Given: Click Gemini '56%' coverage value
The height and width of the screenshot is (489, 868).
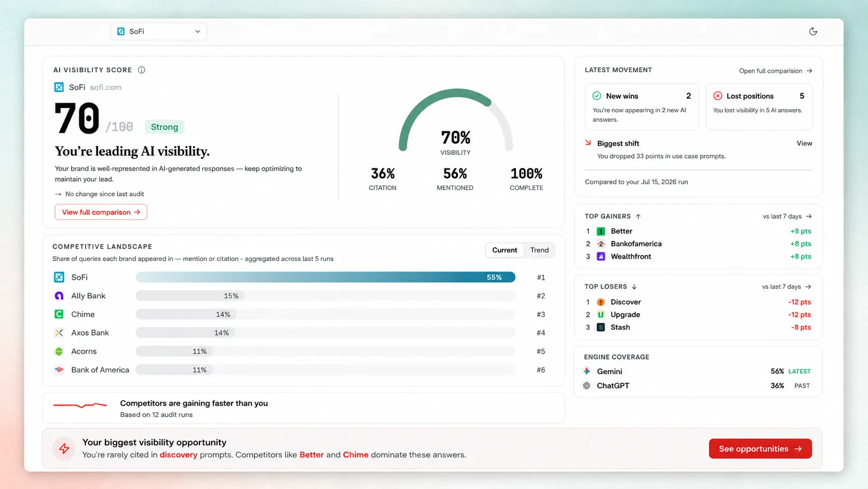Looking at the screenshot, I should [777, 371].
